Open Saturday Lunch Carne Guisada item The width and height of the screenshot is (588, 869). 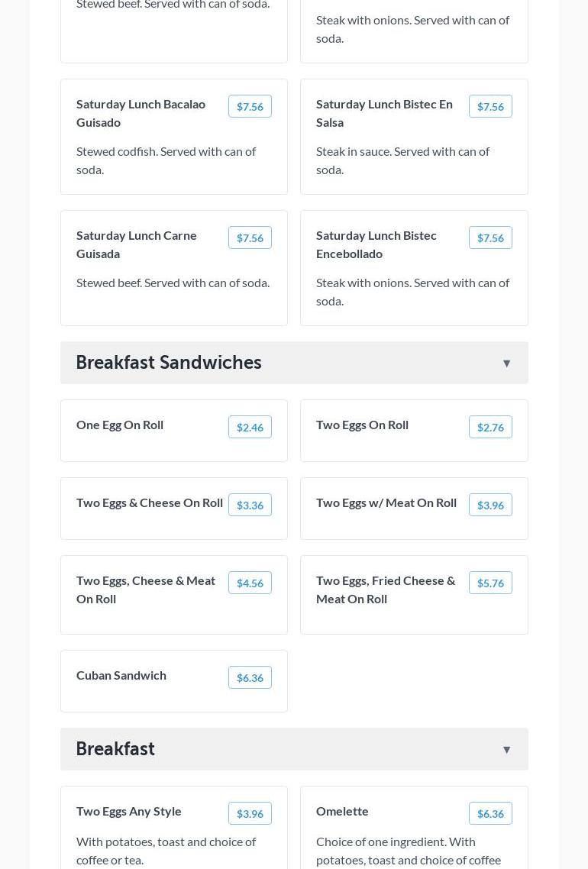(x=137, y=244)
